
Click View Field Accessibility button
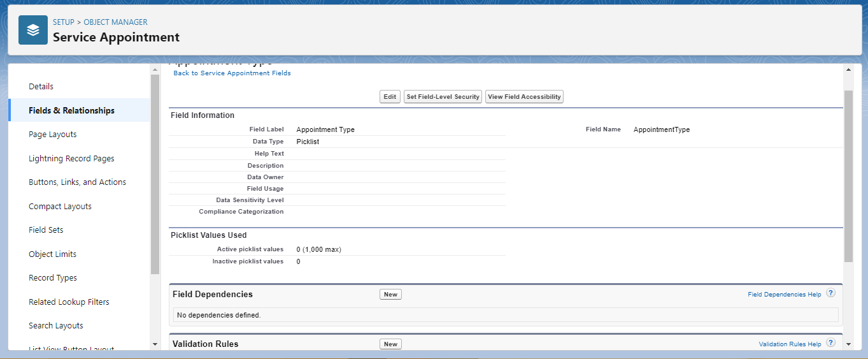(x=524, y=97)
